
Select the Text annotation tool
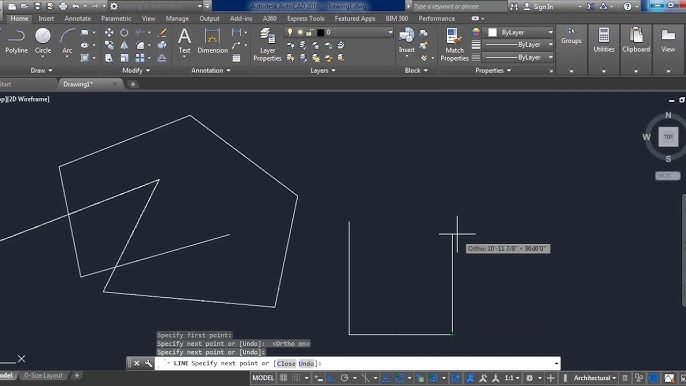(x=184, y=41)
